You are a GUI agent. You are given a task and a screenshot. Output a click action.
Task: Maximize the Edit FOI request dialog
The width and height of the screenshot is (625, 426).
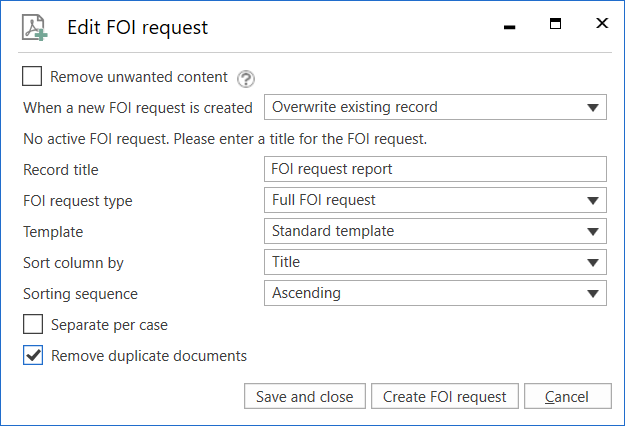click(x=556, y=25)
